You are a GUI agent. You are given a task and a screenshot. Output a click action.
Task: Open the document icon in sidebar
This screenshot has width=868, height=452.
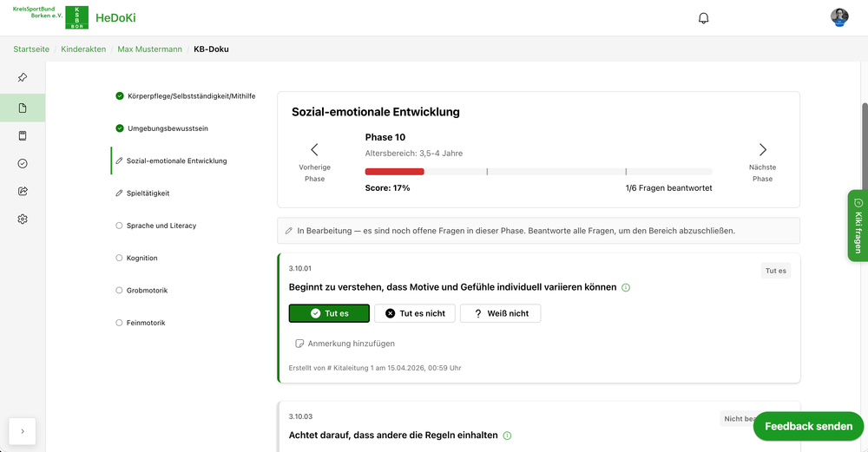23,108
